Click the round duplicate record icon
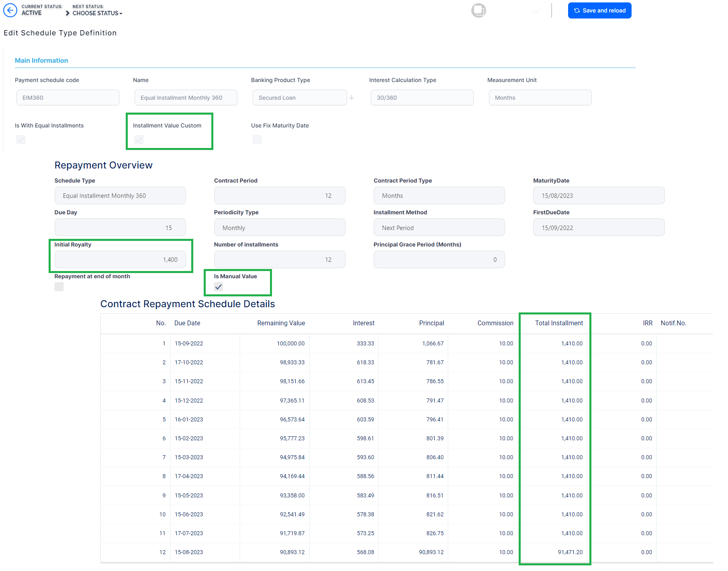Screen dimensions: 728x571 point(479,10)
